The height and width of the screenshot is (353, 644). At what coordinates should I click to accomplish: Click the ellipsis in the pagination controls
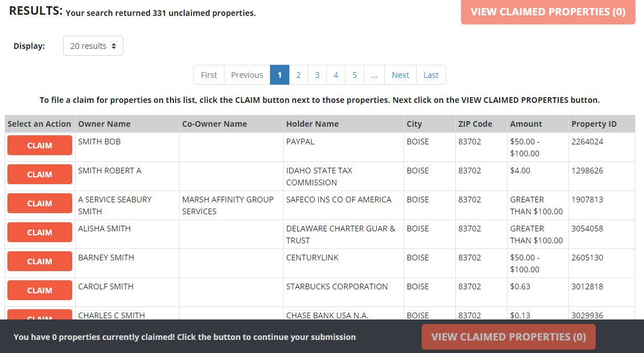pyautogui.click(x=374, y=74)
